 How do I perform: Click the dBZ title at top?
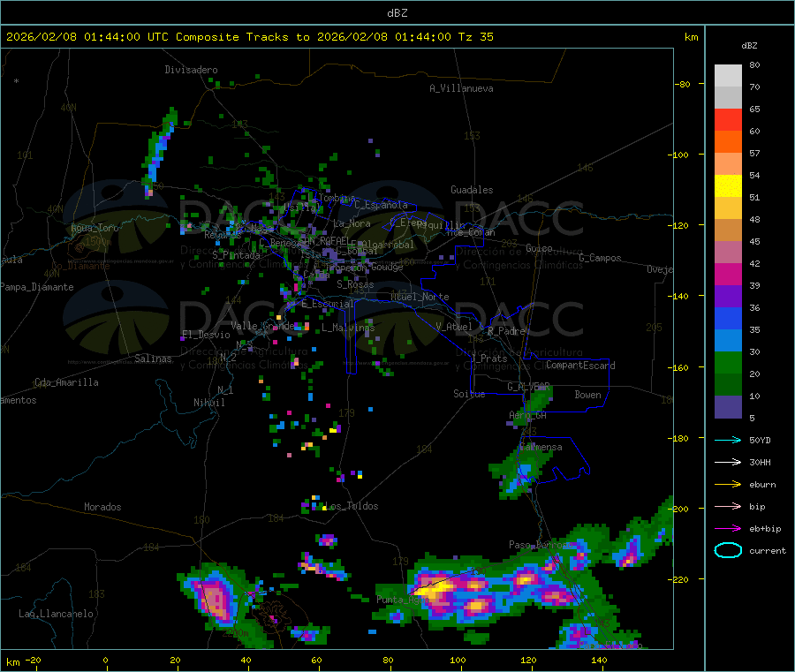pos(397,13)
